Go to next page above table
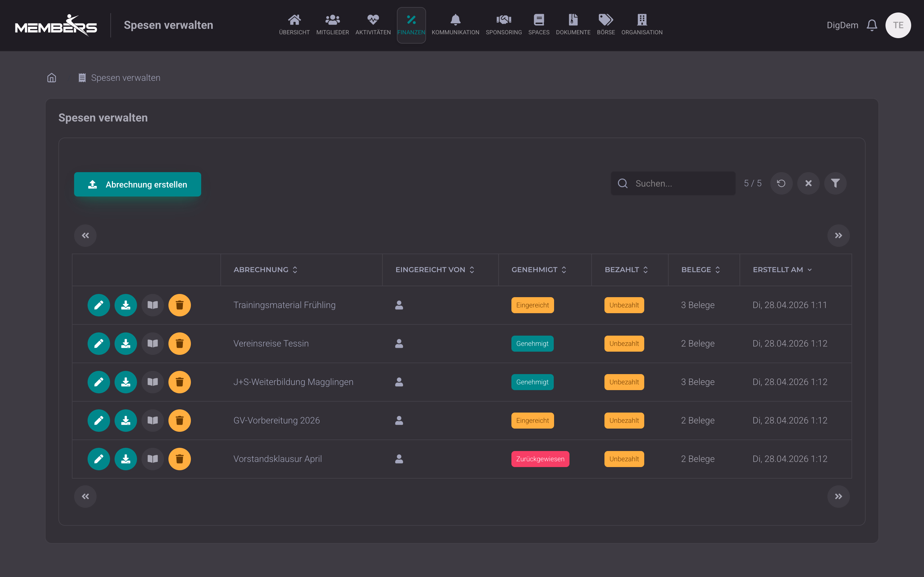The image size is (924, 577). point(838,236)
